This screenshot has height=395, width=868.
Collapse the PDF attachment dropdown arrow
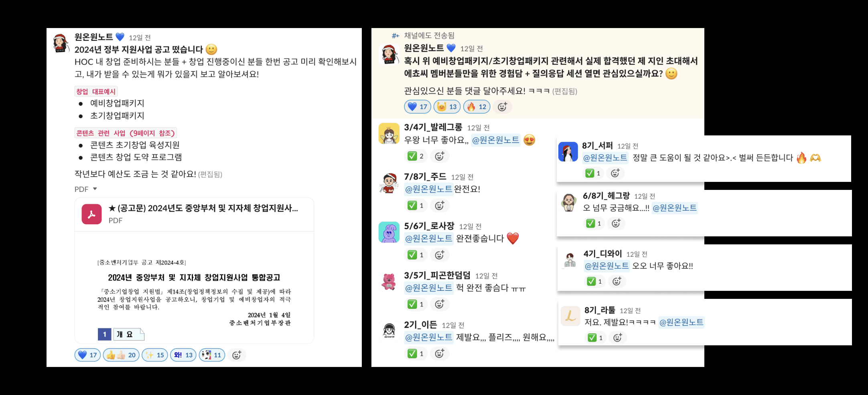tap(95, 189)
